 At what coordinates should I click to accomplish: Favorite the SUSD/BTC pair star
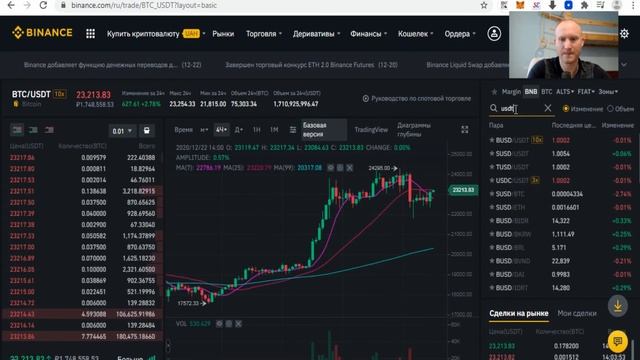pyautogui.click(x=492, y=194)
